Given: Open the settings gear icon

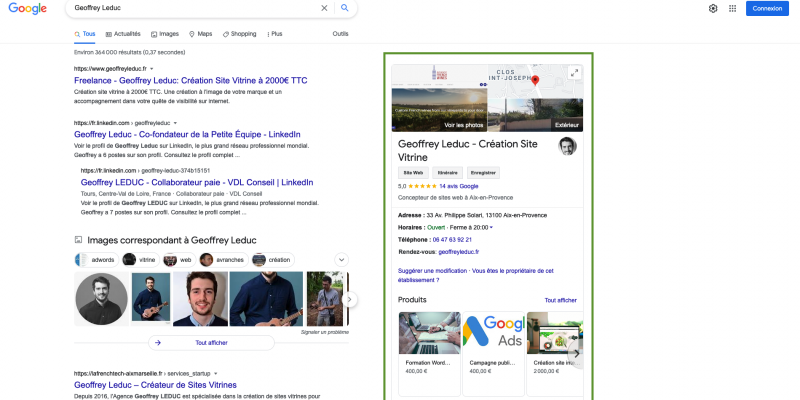Looking at the screenshot, I should tap(713, 8).
